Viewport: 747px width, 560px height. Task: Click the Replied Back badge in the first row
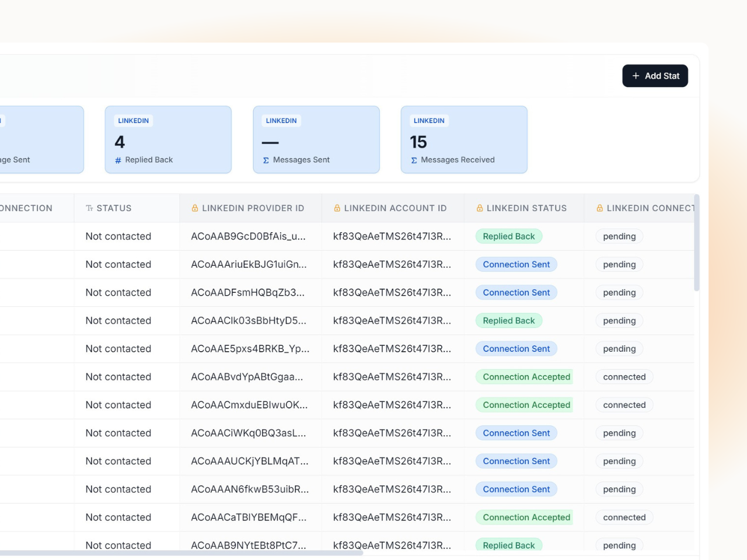click(x=508, y=236)
